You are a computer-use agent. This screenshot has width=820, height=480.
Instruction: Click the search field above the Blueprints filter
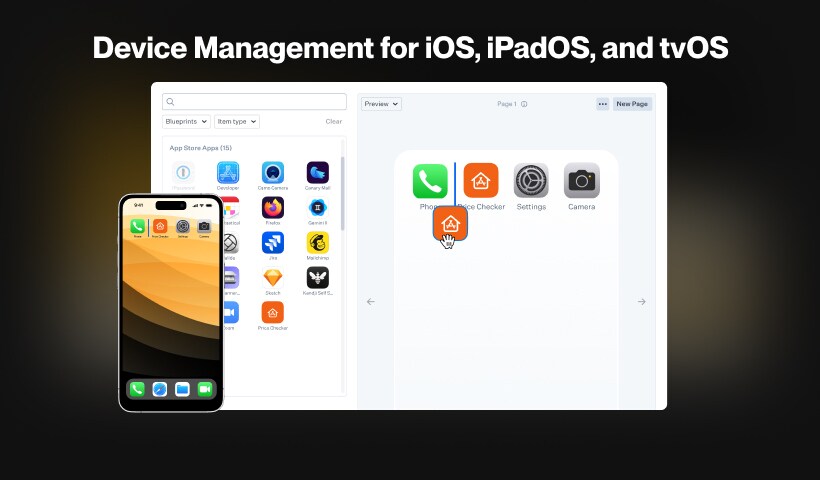(254, 101)
